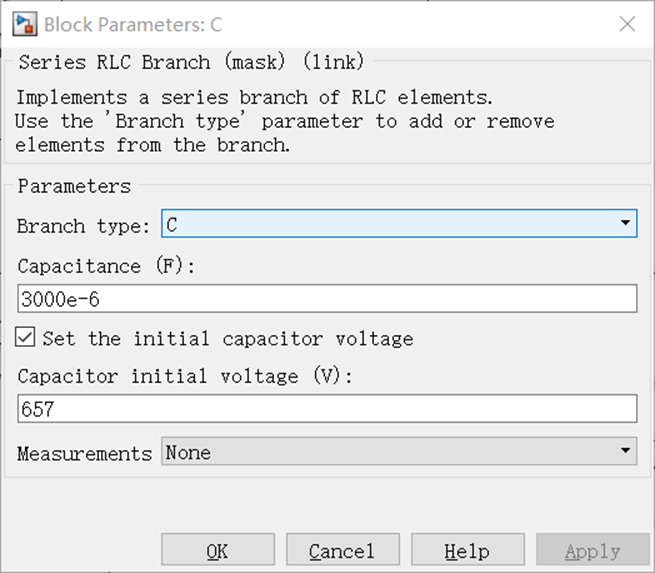The width and height of the screenshot is (655, 573).
Task: Open the Measurements combo box showing None
Action: click(390, 452)
